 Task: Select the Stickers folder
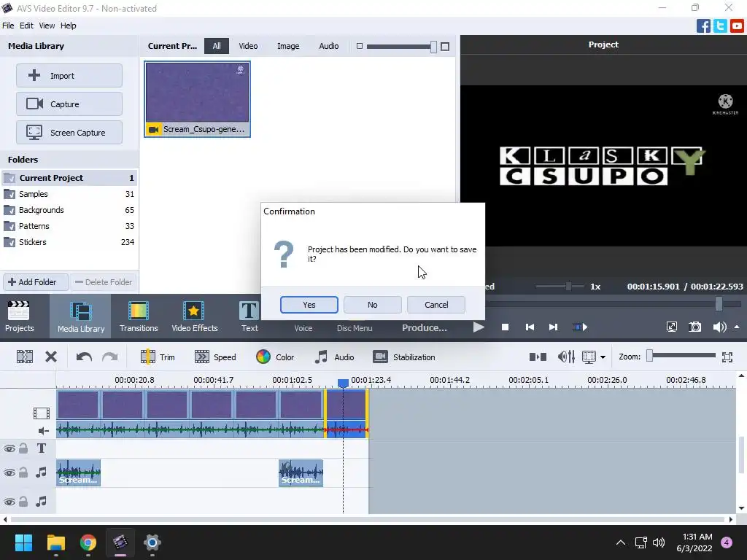coord(69,242)
